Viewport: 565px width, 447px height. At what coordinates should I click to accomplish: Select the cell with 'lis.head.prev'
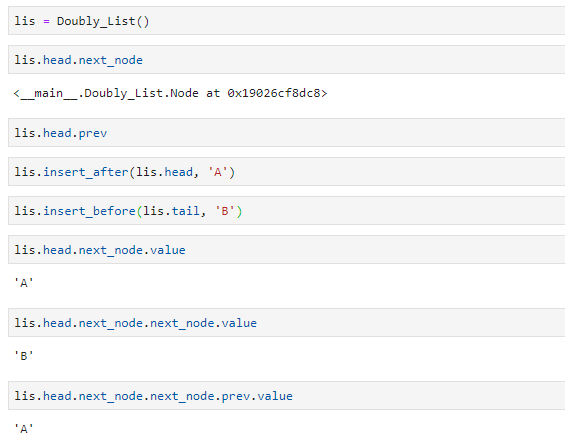[286, 133]
